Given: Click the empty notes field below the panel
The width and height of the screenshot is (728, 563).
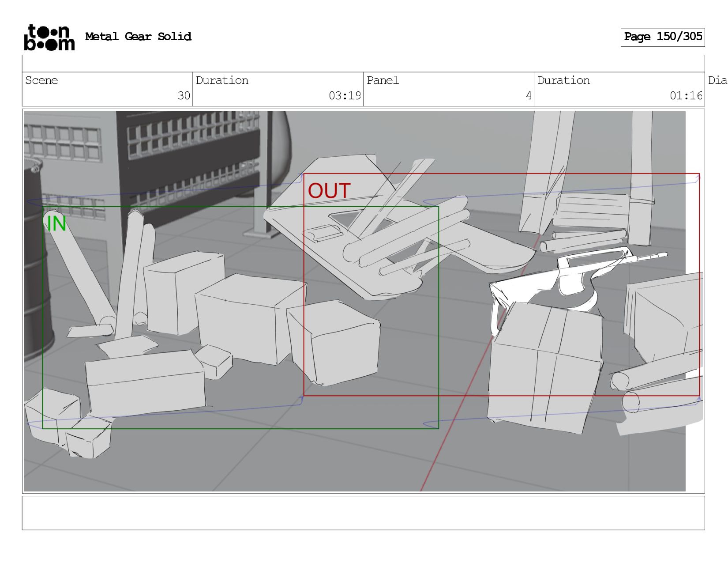Looking at the screenshot, I should click(363, 513).
